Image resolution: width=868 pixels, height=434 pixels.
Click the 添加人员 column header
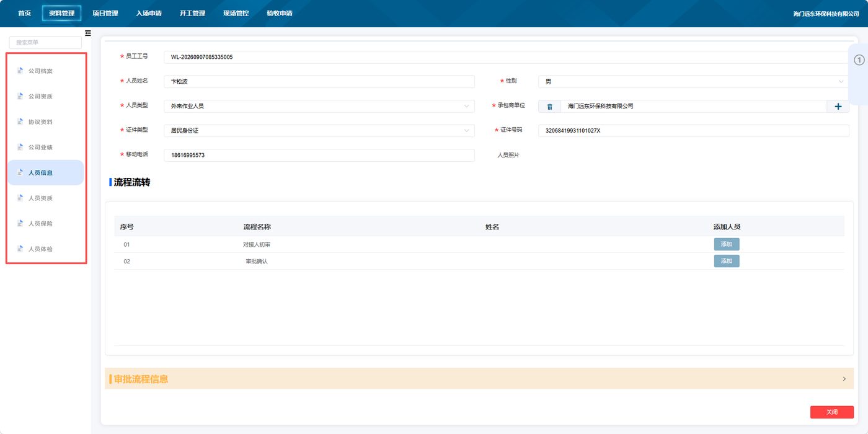727,227
